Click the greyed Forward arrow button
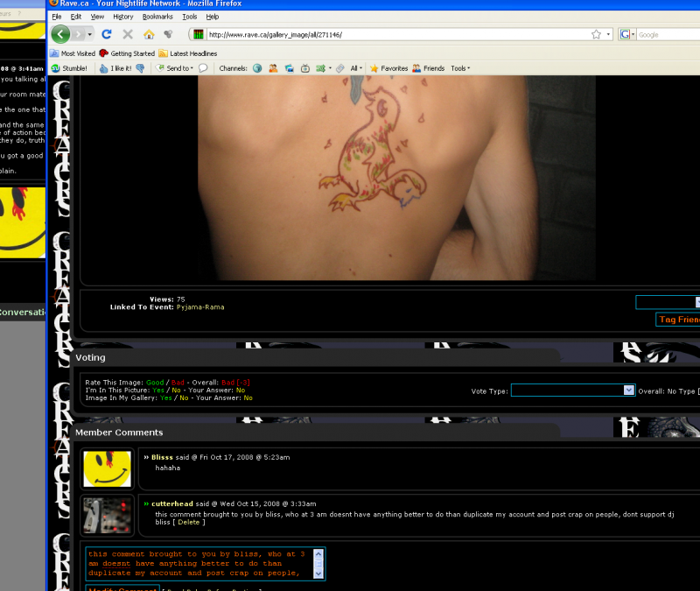The height and width of the screenshot is (591, 700). pos(78,34)
